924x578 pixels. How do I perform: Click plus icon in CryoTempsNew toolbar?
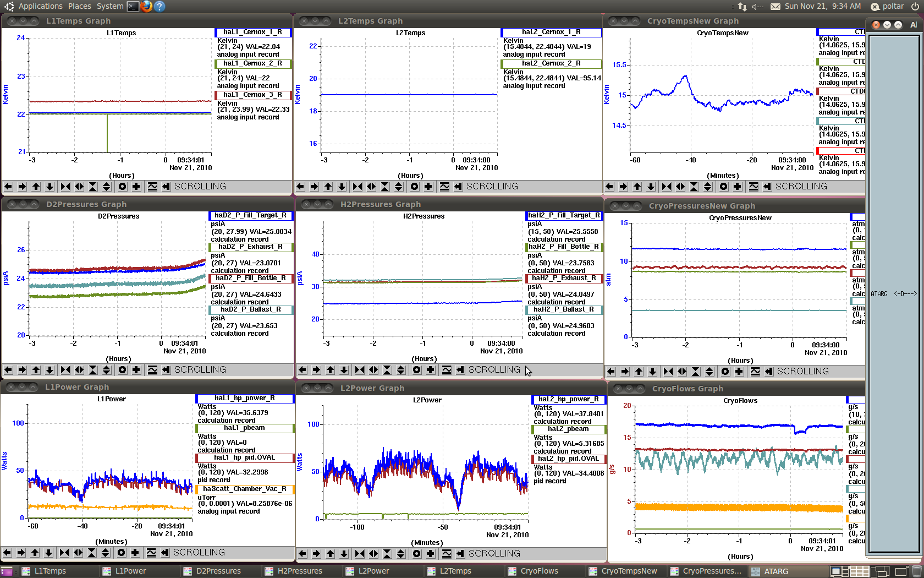[x=738, y=187]
